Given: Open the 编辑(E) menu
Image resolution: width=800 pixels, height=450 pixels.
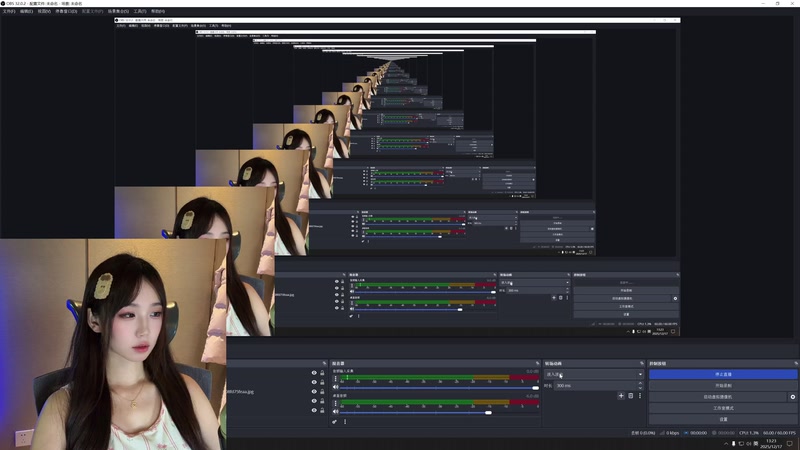Looking at the screenshot, I should point(27,11).
